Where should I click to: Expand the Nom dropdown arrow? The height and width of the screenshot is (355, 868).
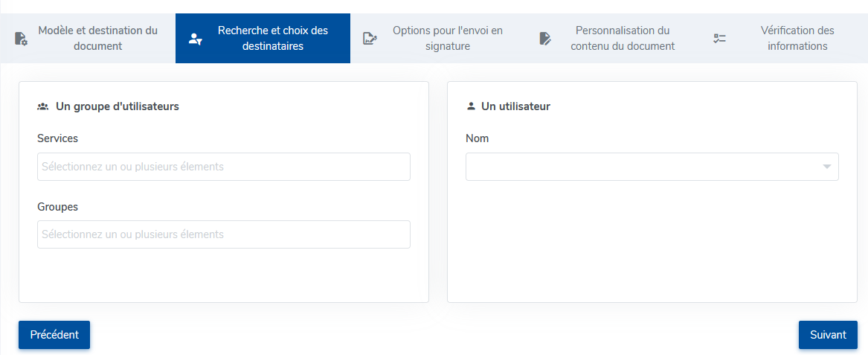point(827,167)
